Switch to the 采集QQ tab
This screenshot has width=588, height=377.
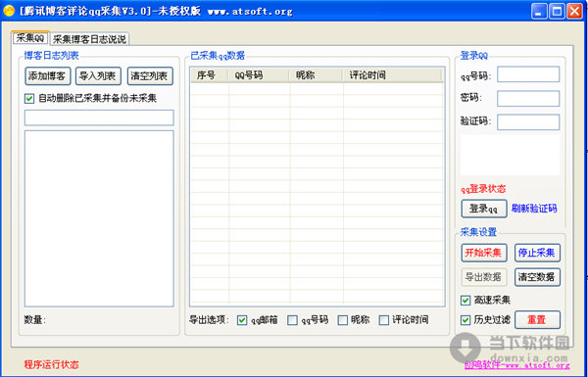30,38
